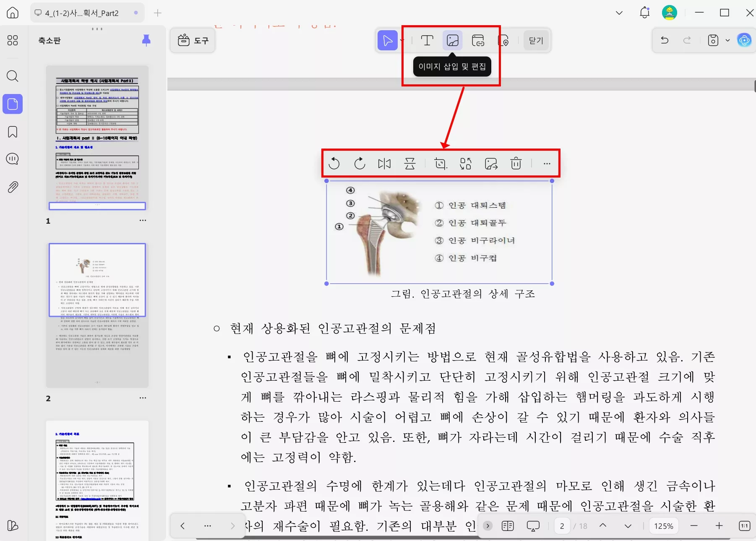Open the link insertion tool
The height and width of the screenshot is (541, 756).
point(478,40)
